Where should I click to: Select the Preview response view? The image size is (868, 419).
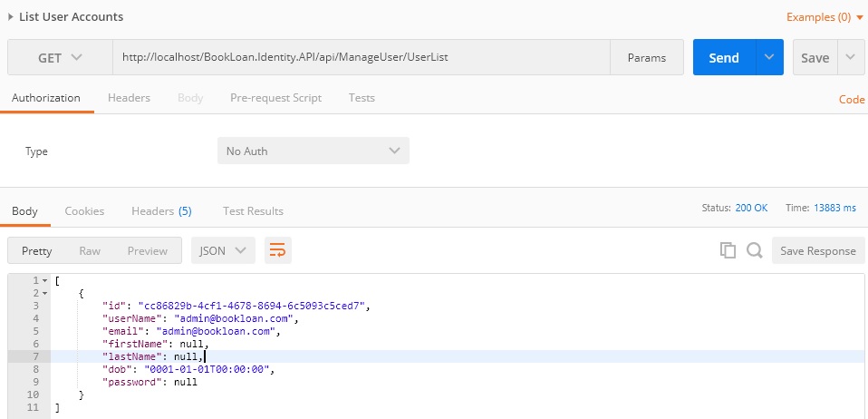click(148, 250)
